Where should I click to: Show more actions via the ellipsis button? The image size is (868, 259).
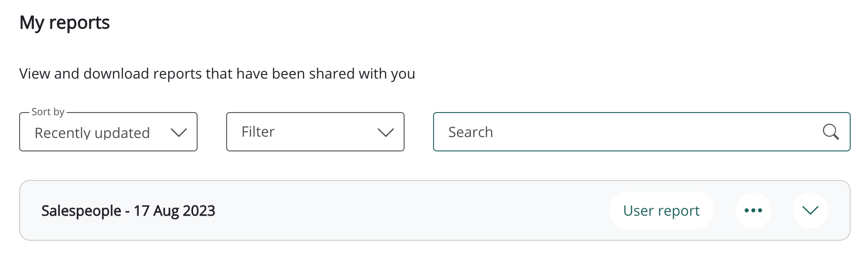(x=753, y=210)
